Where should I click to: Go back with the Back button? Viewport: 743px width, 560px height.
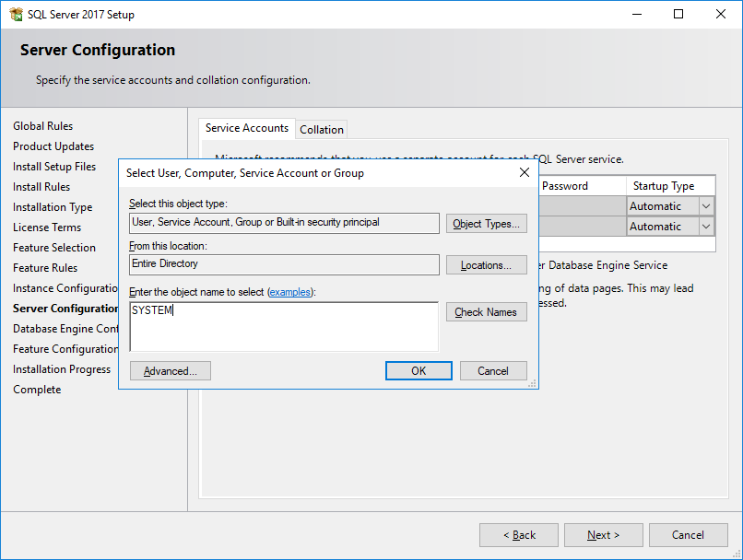[x=519, y=535]
